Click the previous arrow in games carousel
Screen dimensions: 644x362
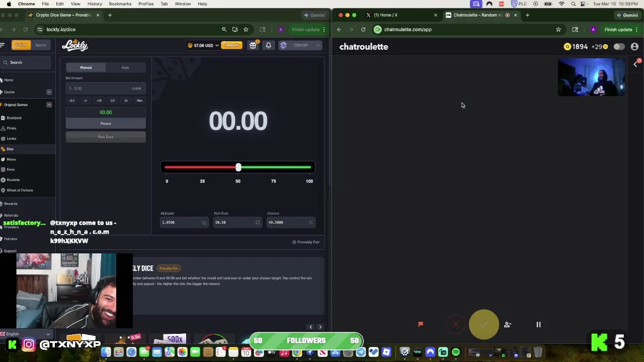click(310, 327)
